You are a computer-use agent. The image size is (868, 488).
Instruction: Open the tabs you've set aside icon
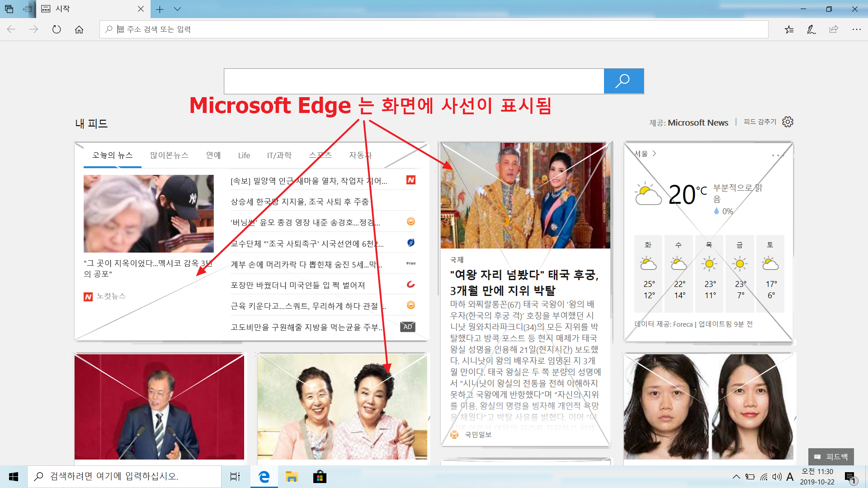click(9, 9)
